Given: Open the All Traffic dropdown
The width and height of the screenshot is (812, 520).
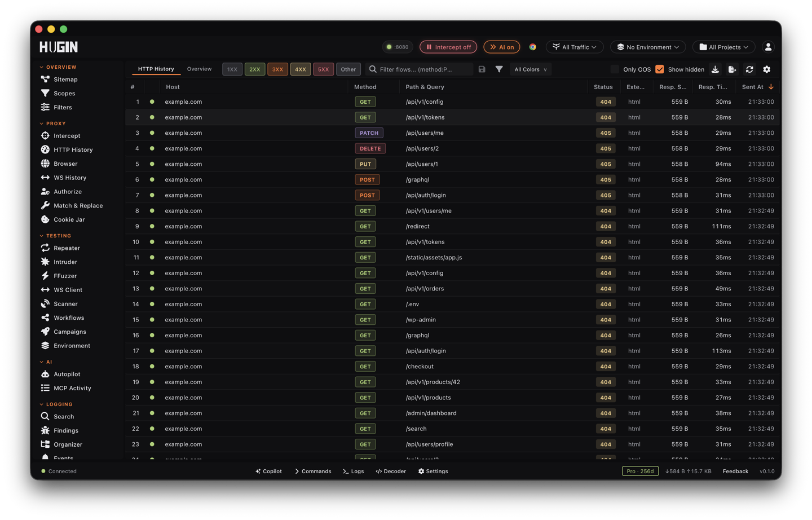Looking at the screenshot, I should pos(575,47).
